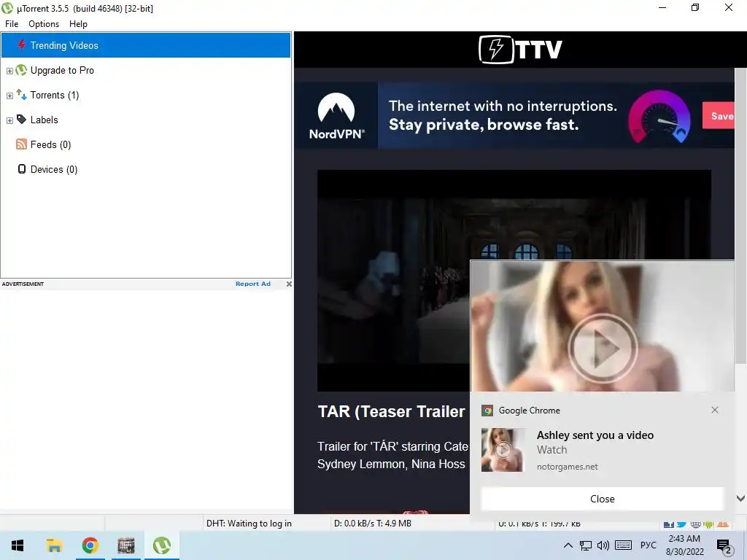Viewport: 747px width, 560px height.
Task: Open the TAR (Teaser Trailer title
Action: point(391,411)
